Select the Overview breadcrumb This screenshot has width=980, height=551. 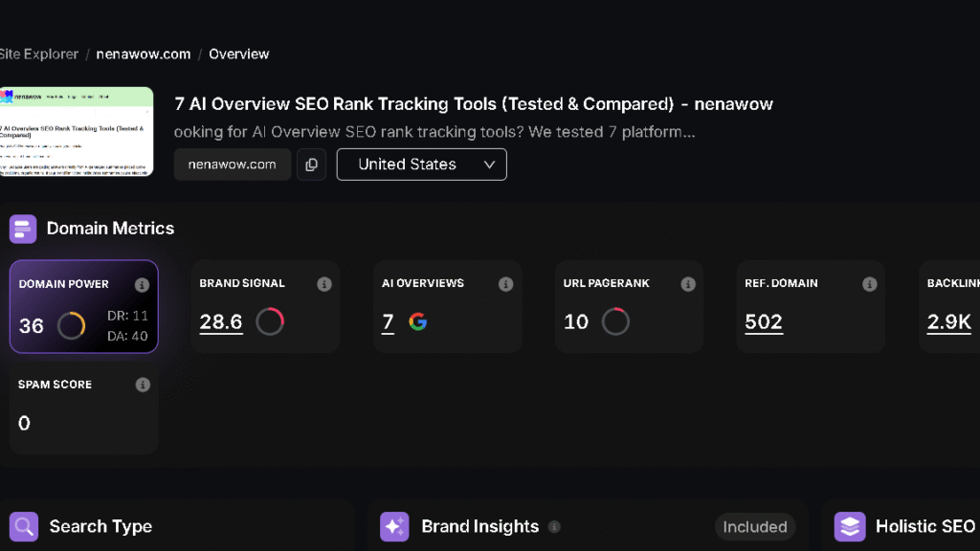(x=238, y=55)
